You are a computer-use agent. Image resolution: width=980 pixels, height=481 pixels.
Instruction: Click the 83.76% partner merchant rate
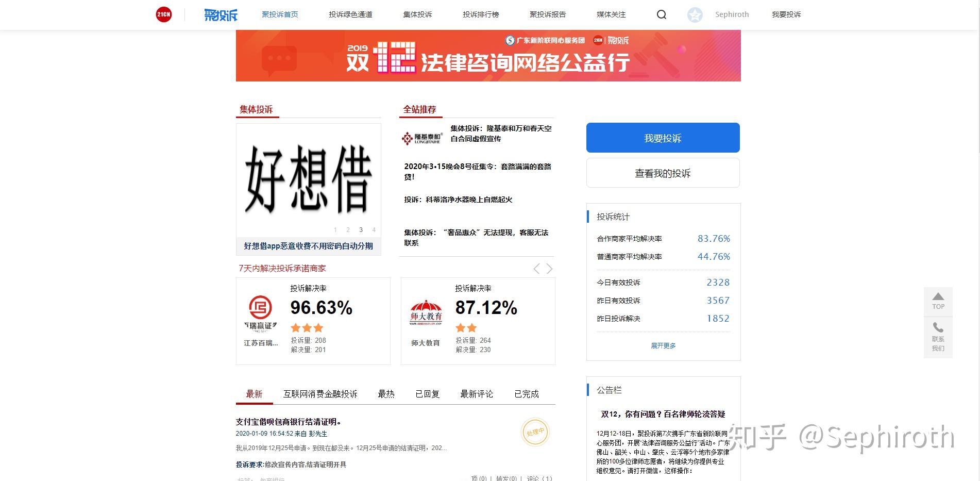(x=714, y=239)
